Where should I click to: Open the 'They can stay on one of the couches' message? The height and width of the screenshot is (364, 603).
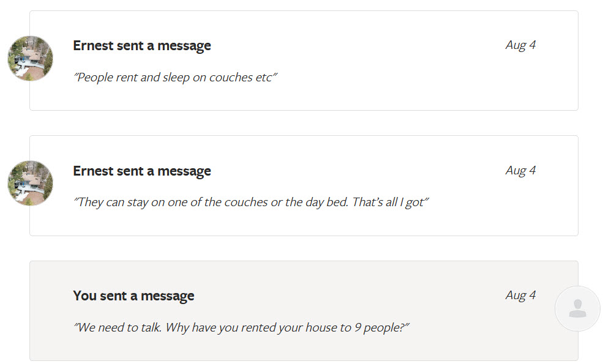pos(251,202)
